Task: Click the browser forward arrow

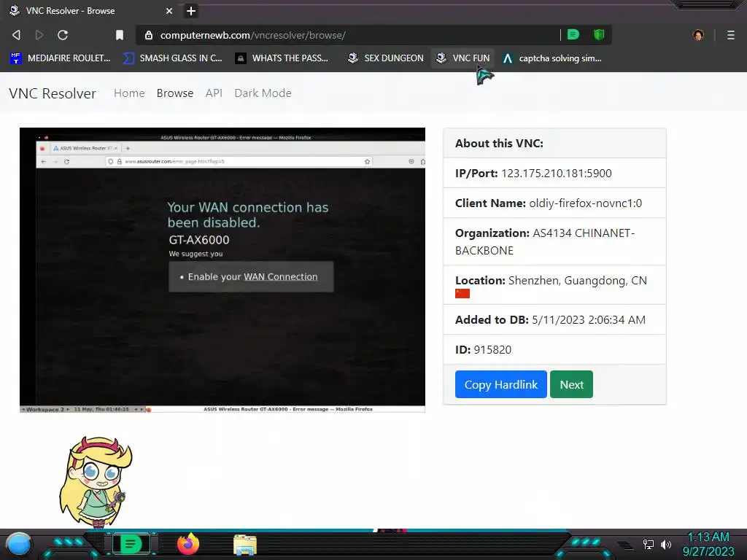Action: (x=39, y=35)
